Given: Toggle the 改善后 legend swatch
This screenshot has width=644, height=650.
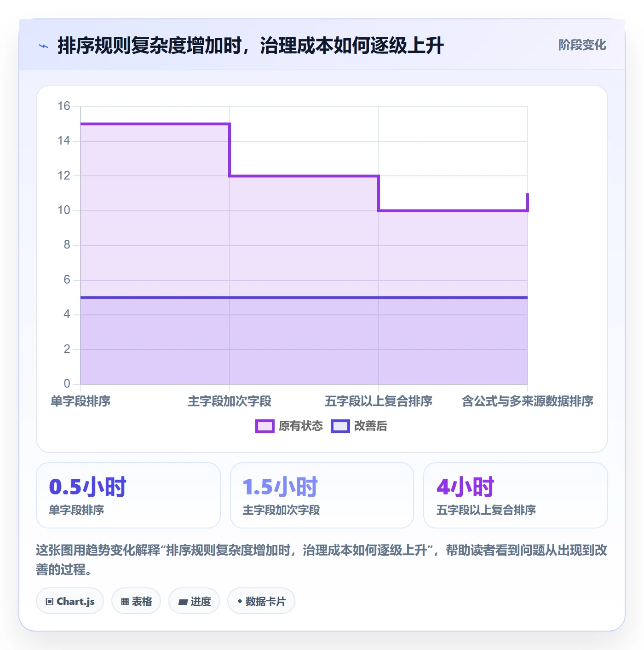Looking at the screenshot, I should pos(340,426).
